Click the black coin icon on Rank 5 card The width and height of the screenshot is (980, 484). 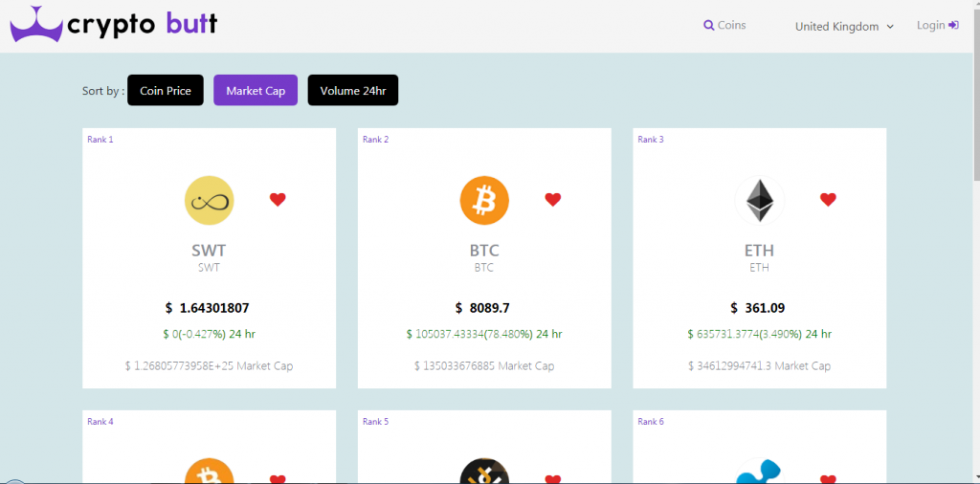[x=484, y=471]
